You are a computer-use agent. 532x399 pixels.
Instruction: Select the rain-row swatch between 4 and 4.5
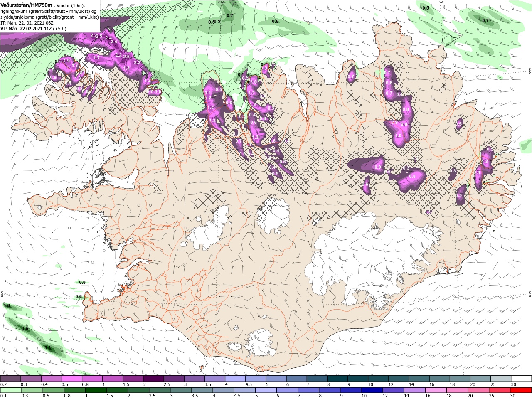pyautogui.click(x=224, y=390)
